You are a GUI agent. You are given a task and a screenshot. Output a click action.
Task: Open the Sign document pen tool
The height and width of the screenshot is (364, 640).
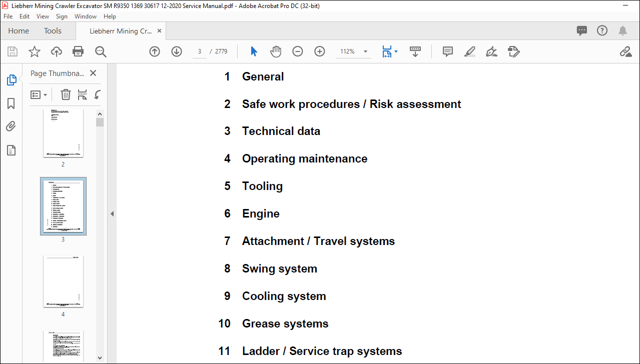pyautogui.click(x=492, y=51)
